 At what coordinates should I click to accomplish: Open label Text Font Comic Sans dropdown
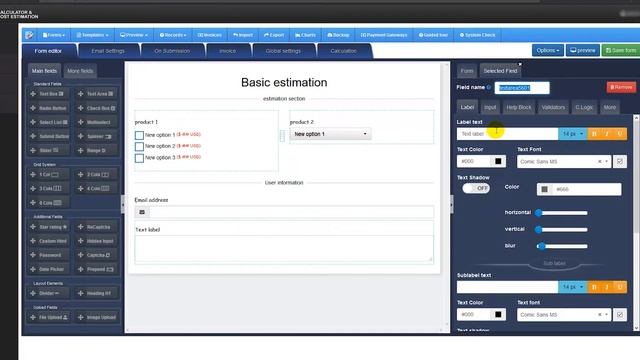[564, 162]
